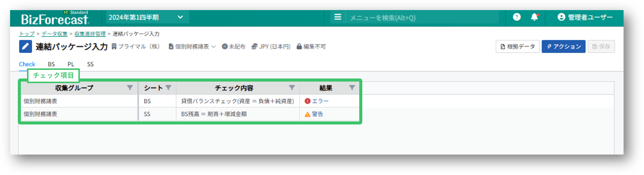The image size is (644, 175).
Task: Click the 管理者ユーザー account icon
Action: (561, 17)
